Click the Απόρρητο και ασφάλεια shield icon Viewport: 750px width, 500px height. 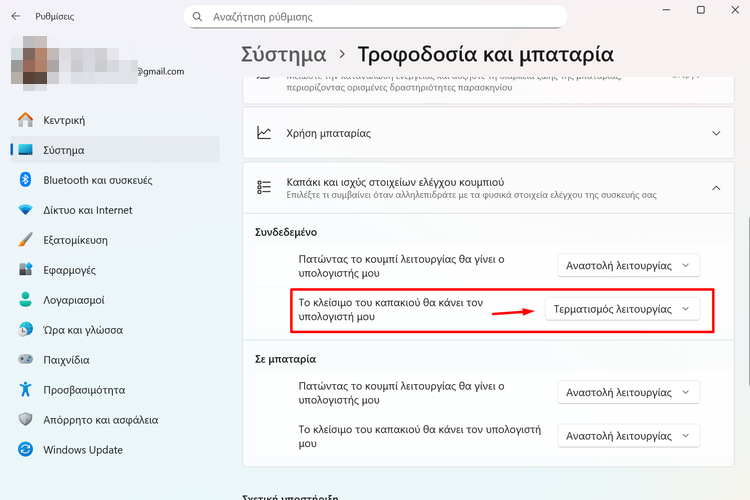25,419
